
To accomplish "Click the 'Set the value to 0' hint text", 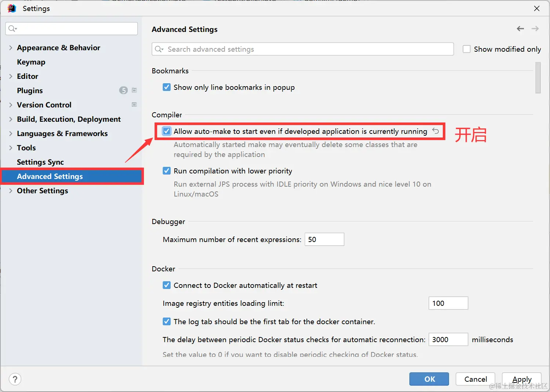I will click(290, 354).
